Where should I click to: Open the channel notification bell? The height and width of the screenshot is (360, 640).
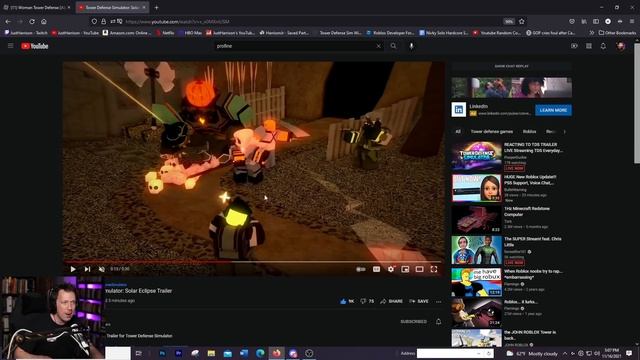tap(438, 322)
